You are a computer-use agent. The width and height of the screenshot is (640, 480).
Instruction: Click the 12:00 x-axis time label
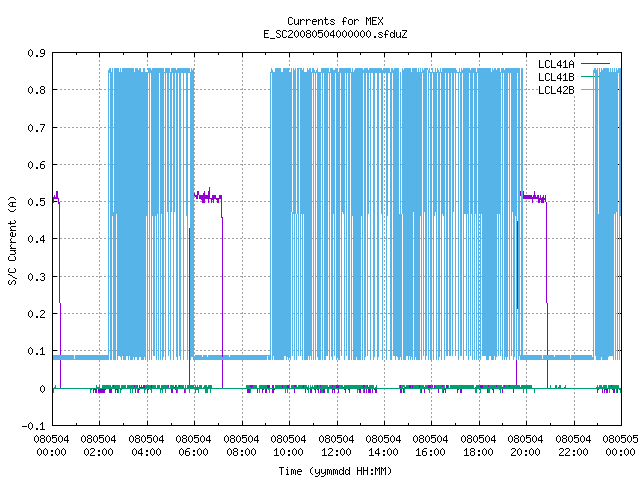(336, 452)
